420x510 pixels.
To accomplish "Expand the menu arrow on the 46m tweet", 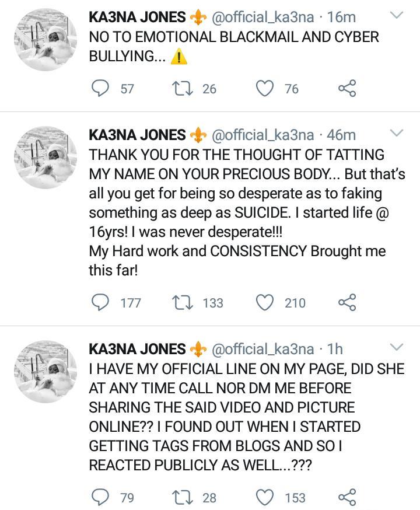I will [397, 134].
